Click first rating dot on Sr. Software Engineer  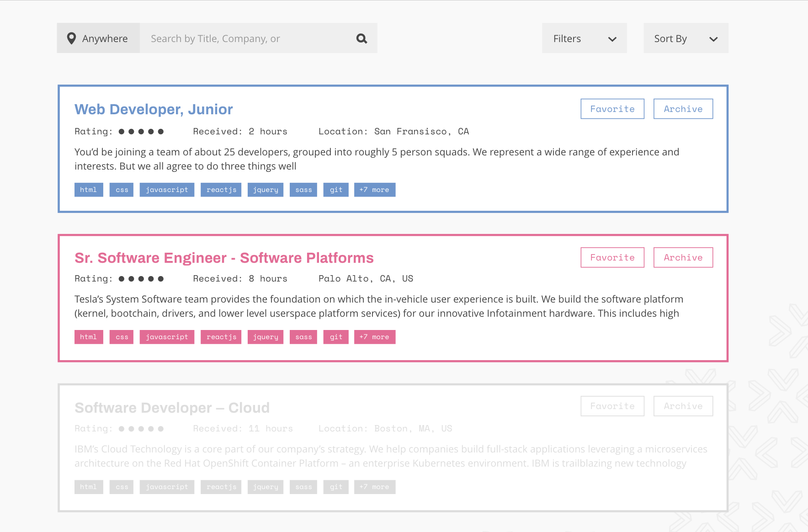[122, 279]
